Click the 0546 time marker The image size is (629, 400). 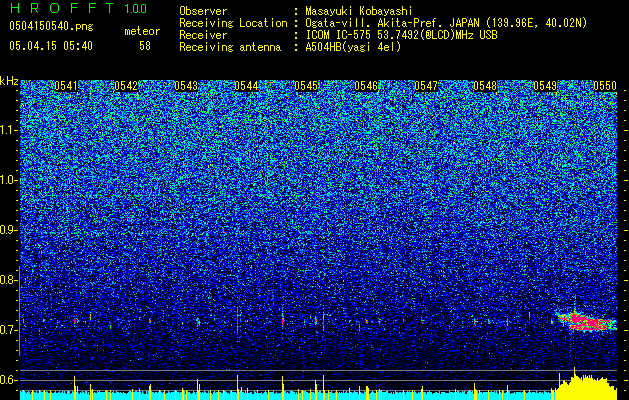(366, 86)
